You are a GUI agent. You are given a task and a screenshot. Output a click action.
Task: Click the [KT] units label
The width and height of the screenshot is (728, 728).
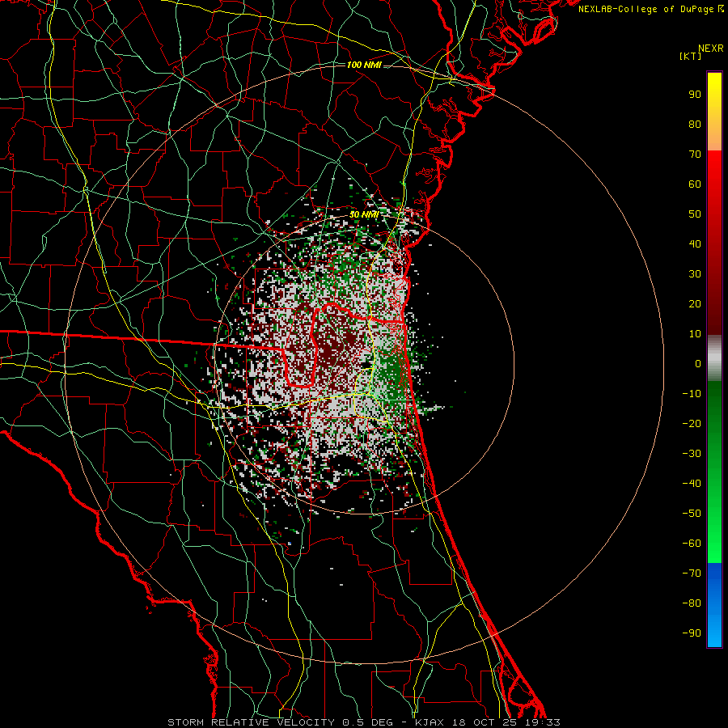[x=691, y=56]
